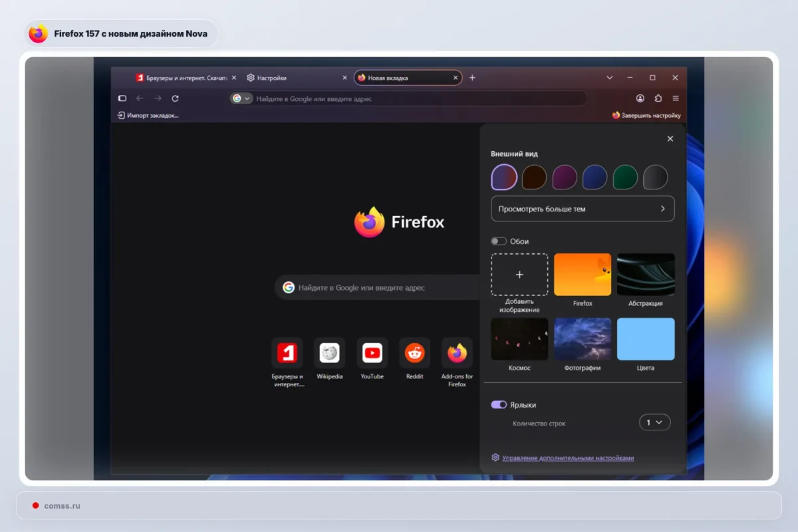The width and height of the screenshot is (798, 532).
Task: Choose the 'Фотографии' wallpaper thumbnail
Action: point(583,339)
